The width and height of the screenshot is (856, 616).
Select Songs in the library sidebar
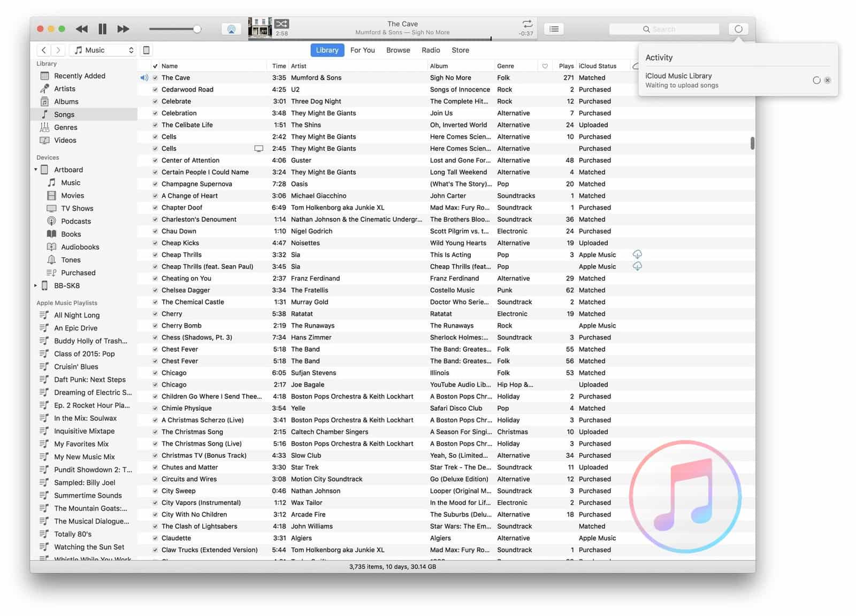[x=83, y=114]
